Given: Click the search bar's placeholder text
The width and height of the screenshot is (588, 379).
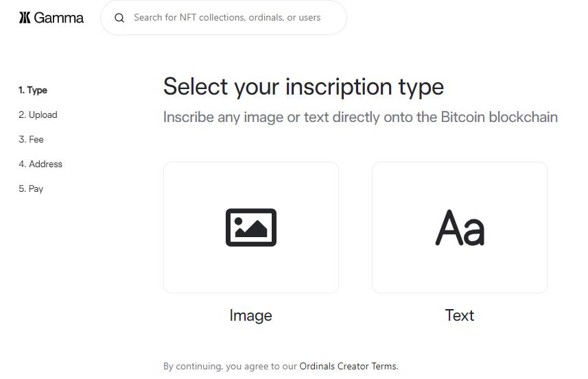Looking at the screenshot, I should (227, 18).
